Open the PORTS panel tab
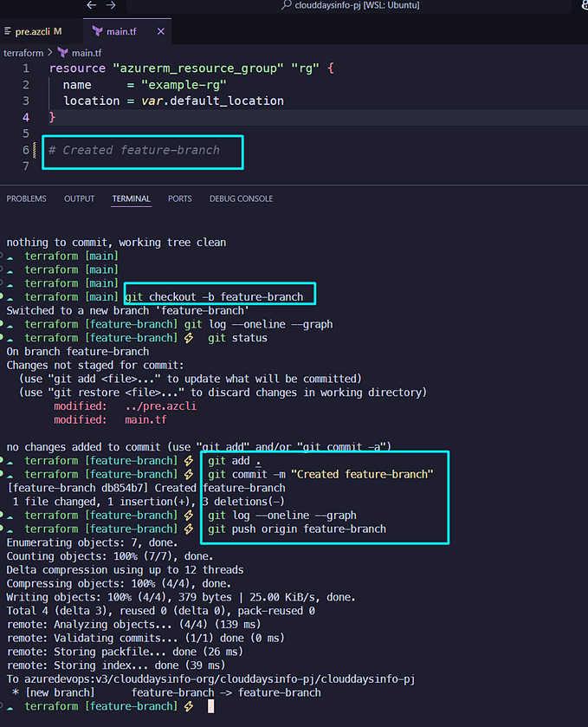This screenshot has width=588, height=727. (x=180, y=198)
